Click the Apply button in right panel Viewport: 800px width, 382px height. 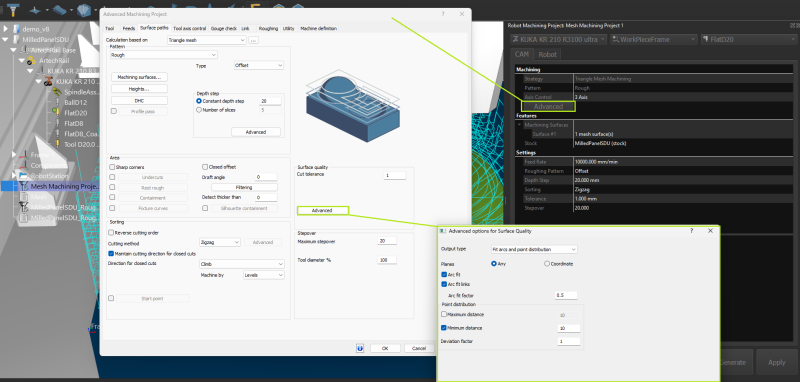[x=777, y=363]
